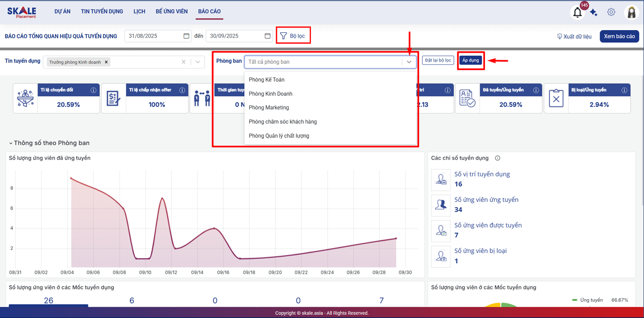Collapse the Thông số theo Phòng ban section
Viewport: 644px width, 318px height.
pyautogui.click(x=11, y=143)
